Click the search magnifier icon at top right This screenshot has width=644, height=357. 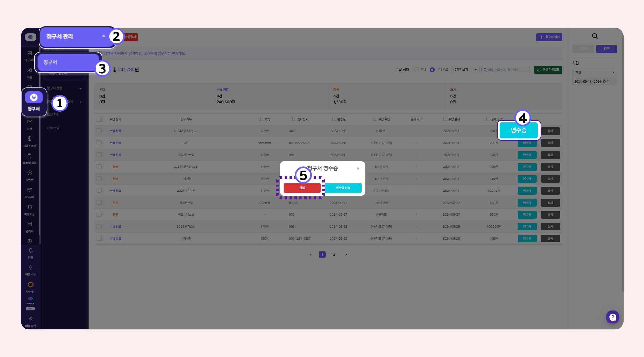click(x=595, y=36)
